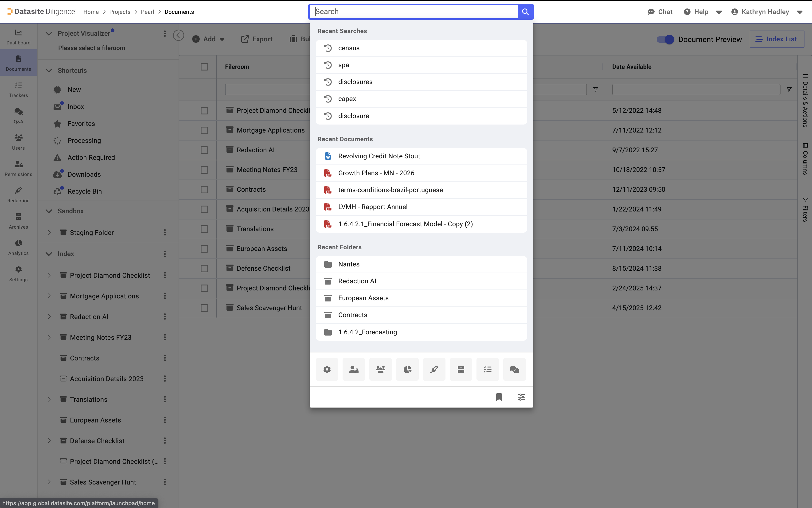Screen dimensions: 812x508
Task: Open Chat from the top bar
Action: click(x=660, y=12)
